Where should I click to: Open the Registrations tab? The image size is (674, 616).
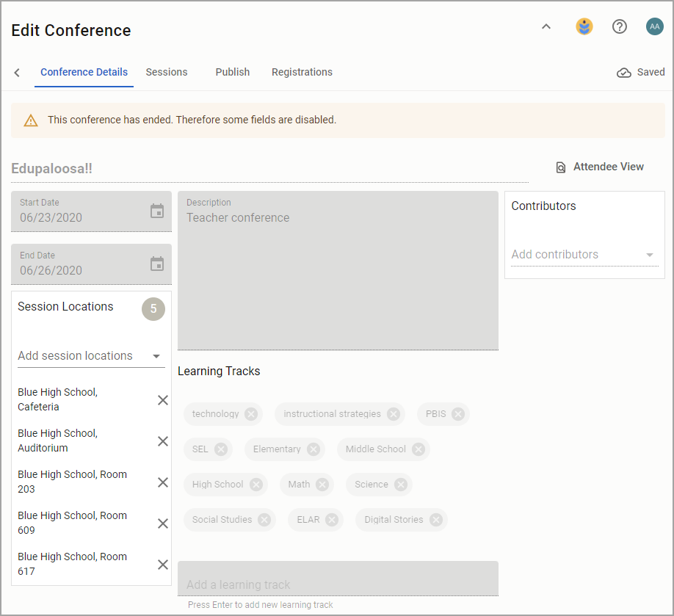(x=302, y=72)
